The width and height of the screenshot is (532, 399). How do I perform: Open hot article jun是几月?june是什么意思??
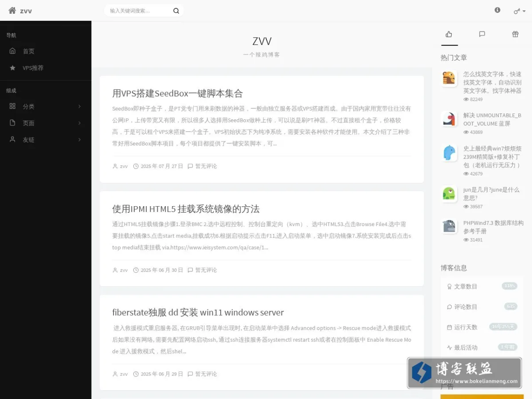pos(491,194)
